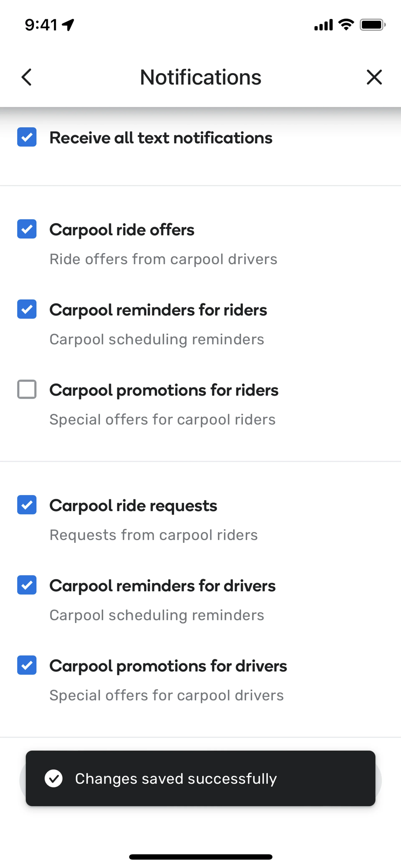Tap the back arrow icon
Viewport: 401px width, 868px height.
(x=27, y=77)
